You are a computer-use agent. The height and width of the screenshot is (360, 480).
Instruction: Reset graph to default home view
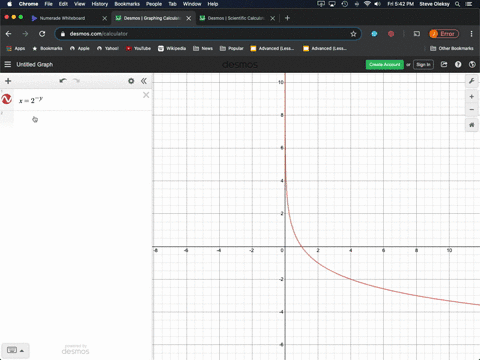472,125
